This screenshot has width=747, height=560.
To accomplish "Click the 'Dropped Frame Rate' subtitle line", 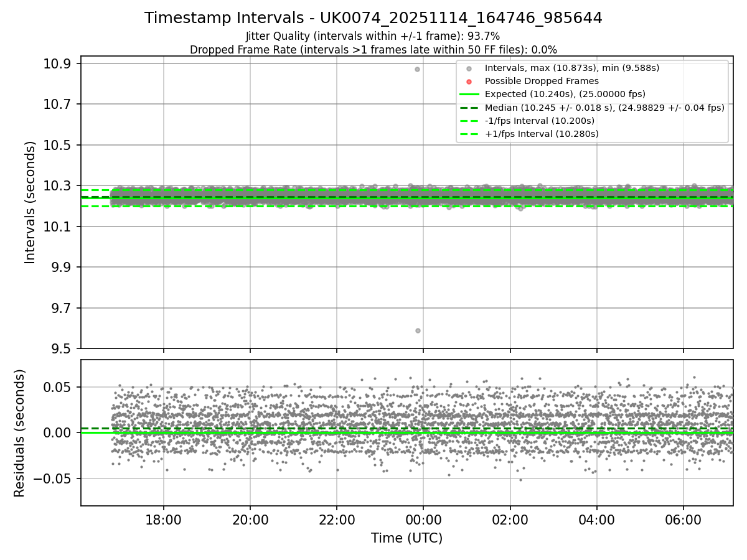I will [374, 50].
